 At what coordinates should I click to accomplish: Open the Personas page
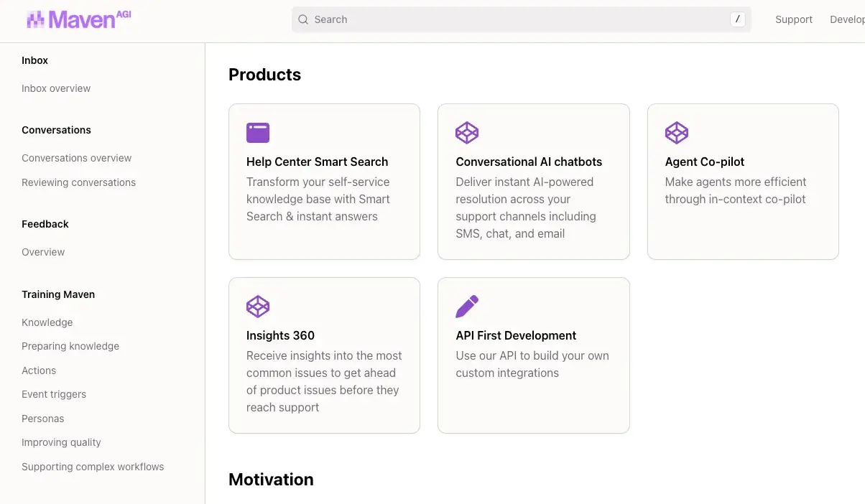[x=42, y=419]
